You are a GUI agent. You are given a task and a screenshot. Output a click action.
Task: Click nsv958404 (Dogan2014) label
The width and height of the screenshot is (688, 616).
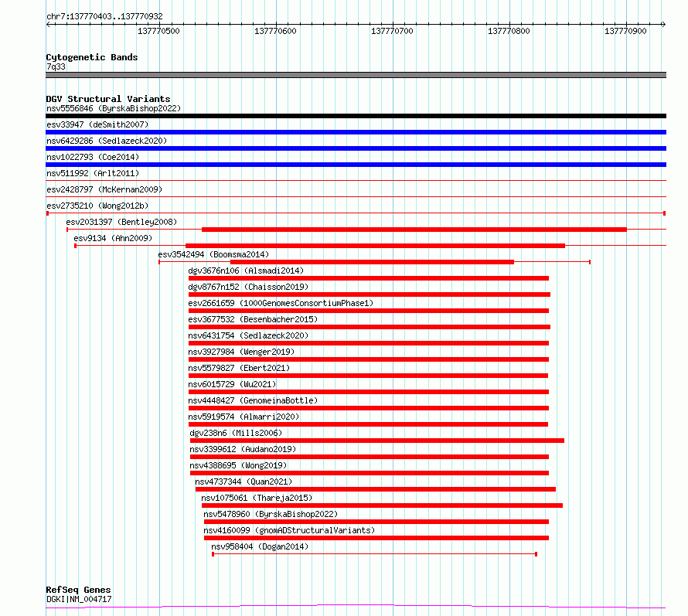tap(260, 546)
